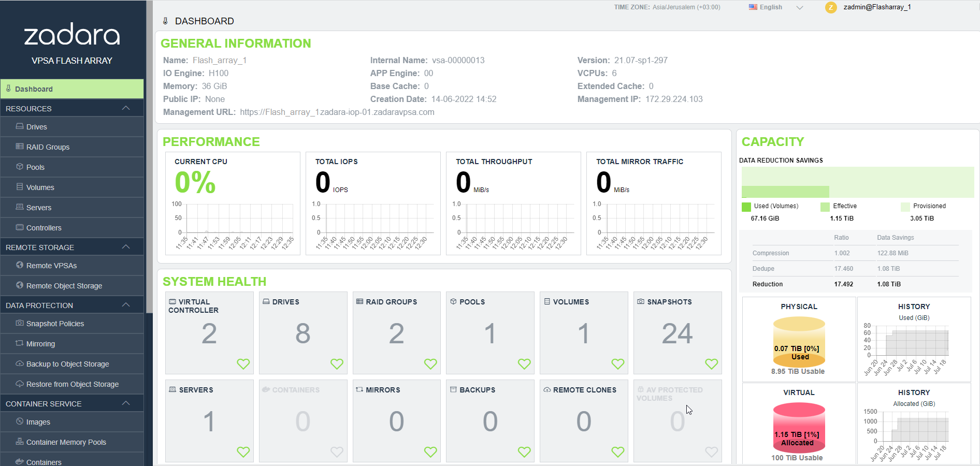Image resolution: width=980 pixels, height=466 pixels.
Task: Open the management URL link
Action: click(337, 112)
